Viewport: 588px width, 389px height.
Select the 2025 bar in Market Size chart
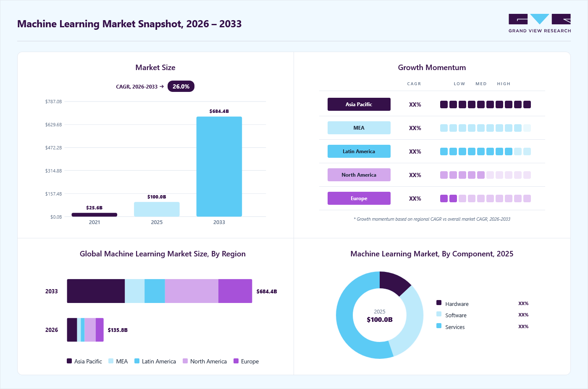[157, 209]
